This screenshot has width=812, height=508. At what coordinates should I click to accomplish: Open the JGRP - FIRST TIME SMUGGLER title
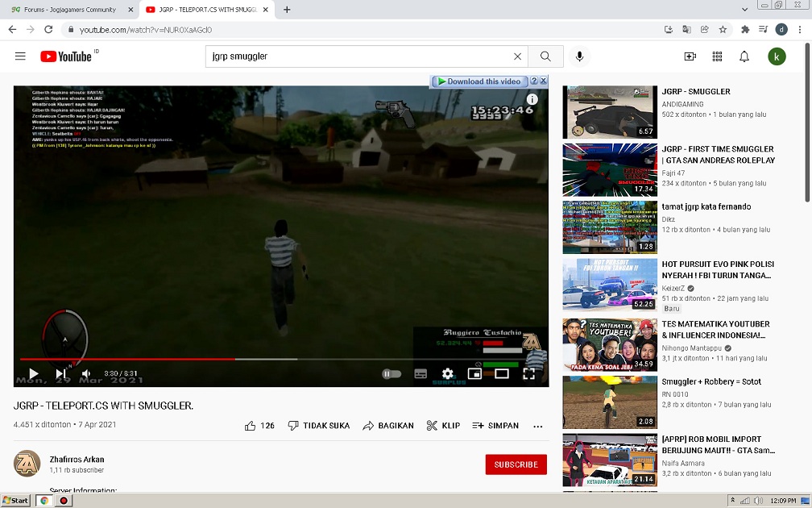click(x=719, y=155)
